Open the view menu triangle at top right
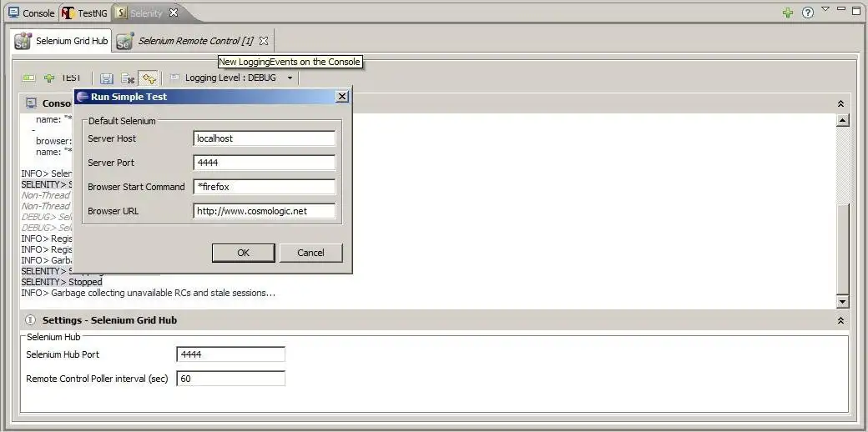Image resolution: width=868 pixels, height=432 pixels. click(825, 9)
